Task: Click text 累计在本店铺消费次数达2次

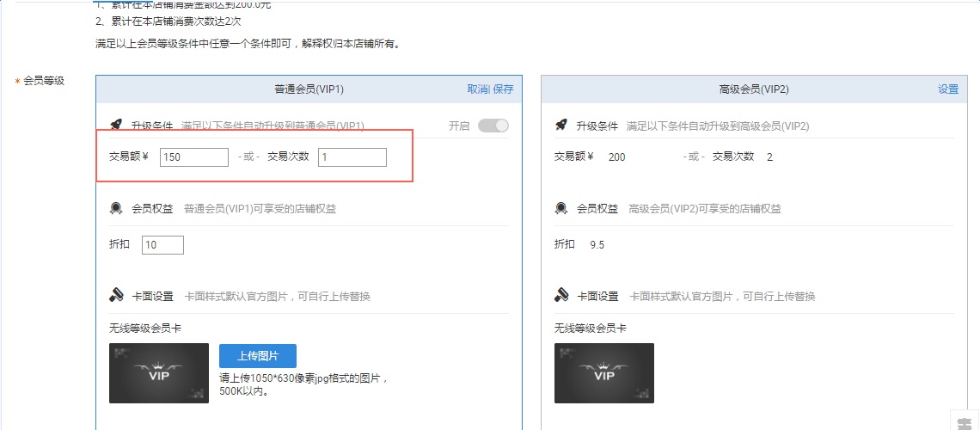Action: pyautogui.click(x=168, y=21)
